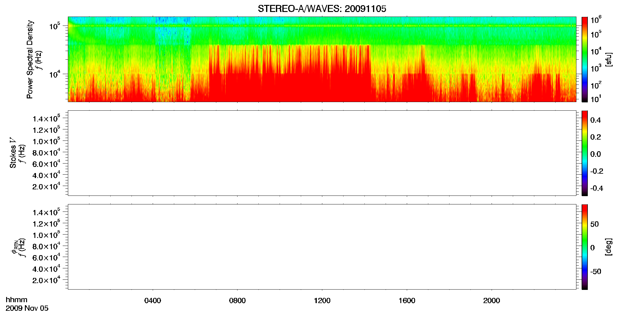Click the date label "2009 Nov 05"

click(27, 308)
